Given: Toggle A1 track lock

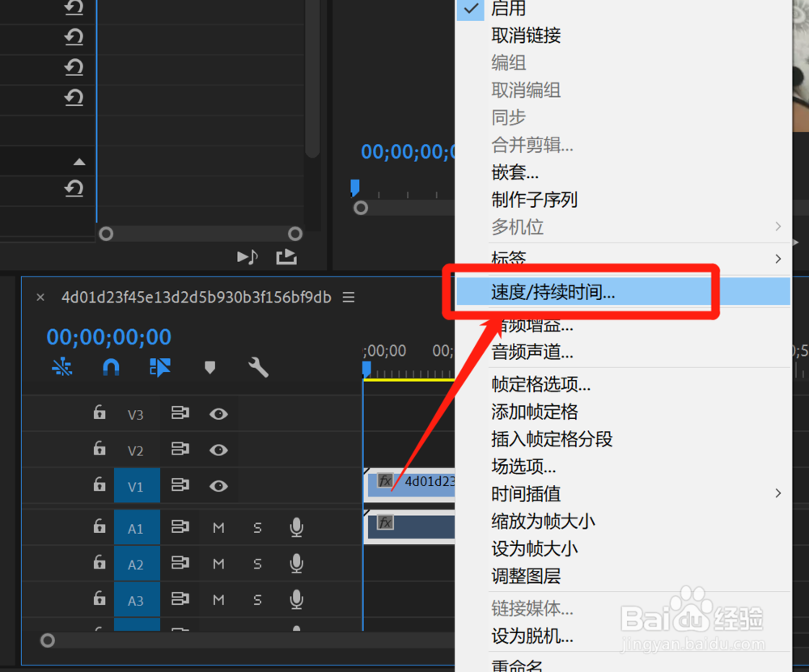Looking at the screenshot, I should 99,526.
